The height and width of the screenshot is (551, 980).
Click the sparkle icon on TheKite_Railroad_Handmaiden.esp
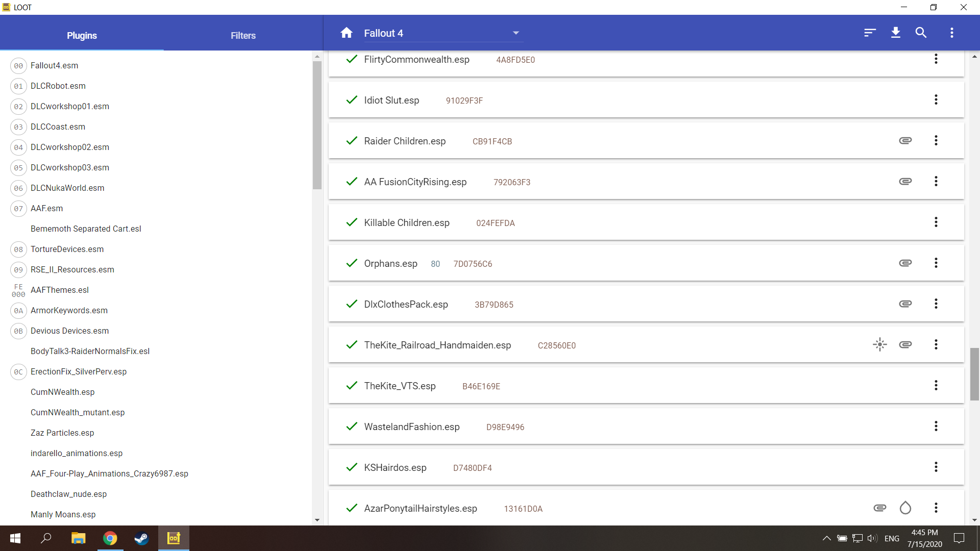click(880, 344)
